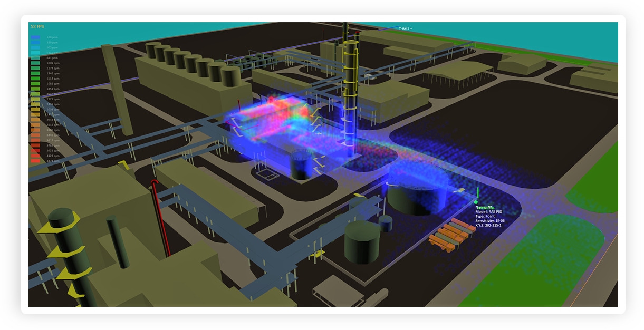644x330 pixels.
Task: Click the 168 ppm blue legend swatch
Action: (x=35, y=37)
